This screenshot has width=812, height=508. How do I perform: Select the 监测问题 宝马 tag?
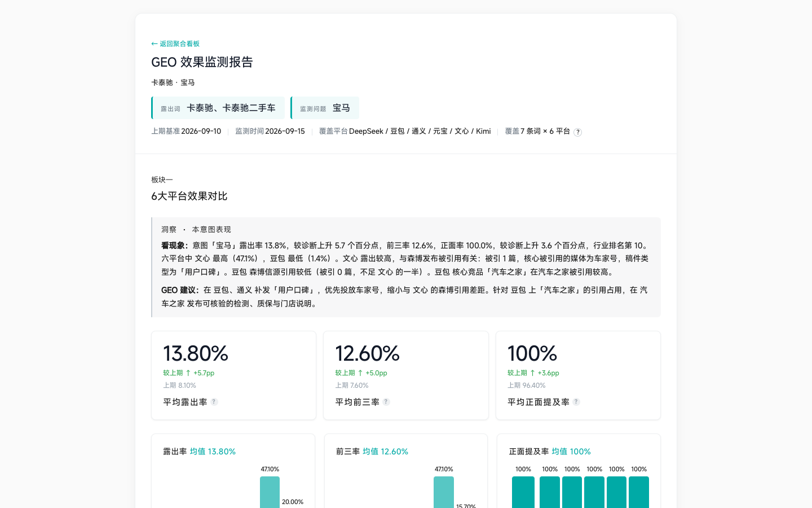pyautogui.click(x=325, y=108)
